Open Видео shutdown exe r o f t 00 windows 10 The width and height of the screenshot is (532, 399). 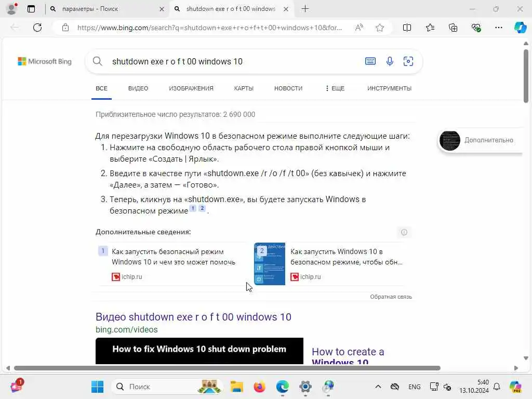193,317
